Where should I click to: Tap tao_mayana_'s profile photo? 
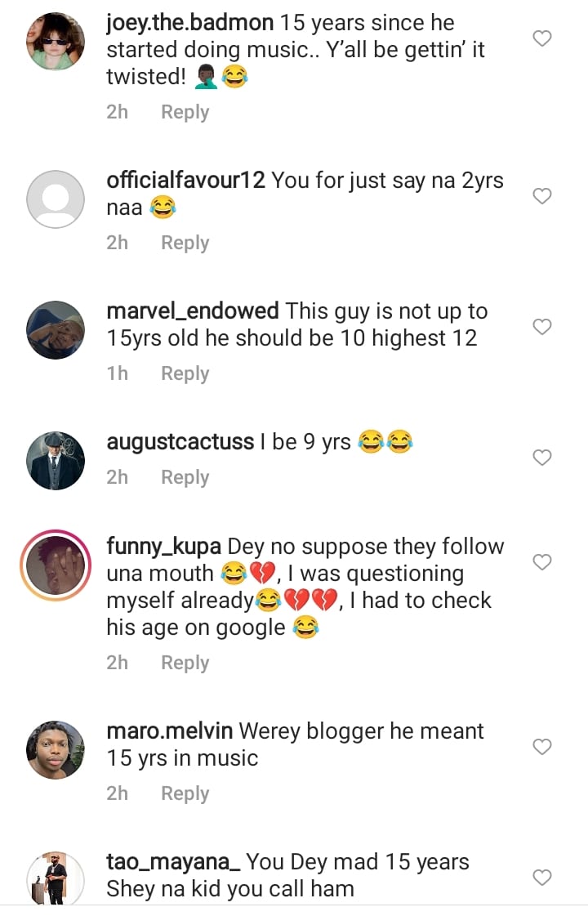point(56,879)
